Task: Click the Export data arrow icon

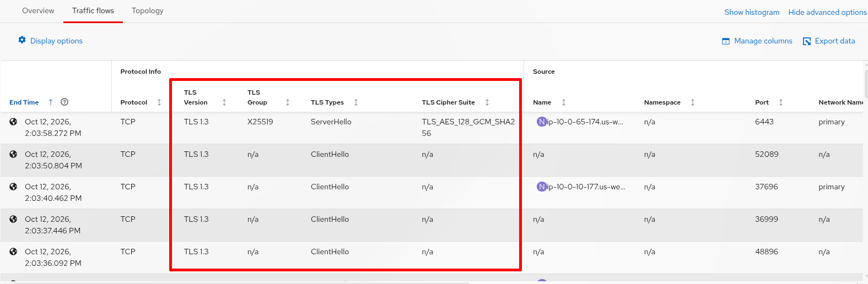Action: pyautogui.click(x=807, y=41)
